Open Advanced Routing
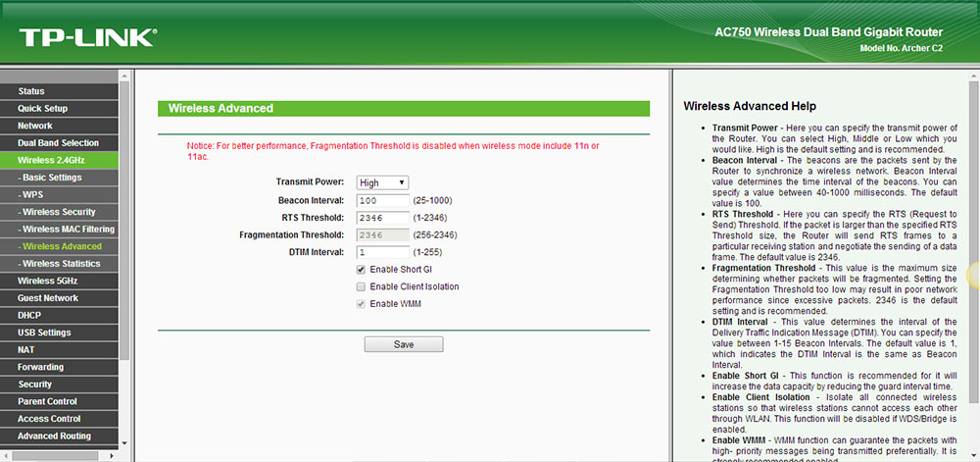Screen dimensions: 980x462 59,436
